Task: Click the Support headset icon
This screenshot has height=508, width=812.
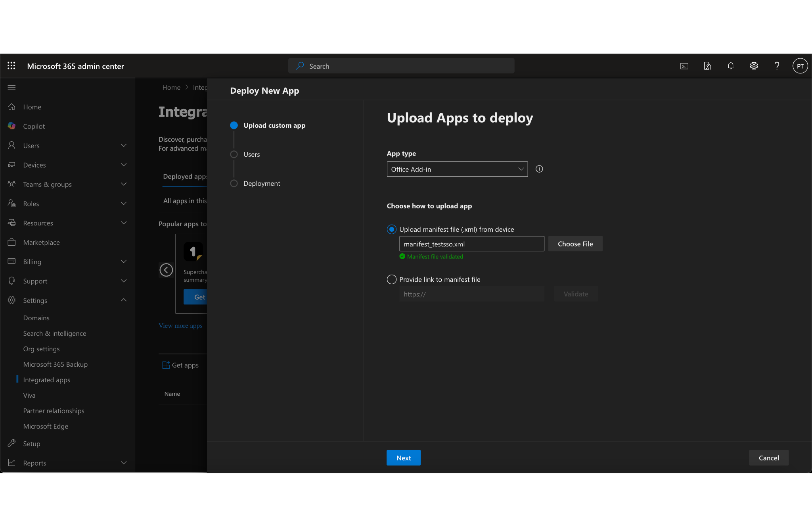Action: coord(12,281)
